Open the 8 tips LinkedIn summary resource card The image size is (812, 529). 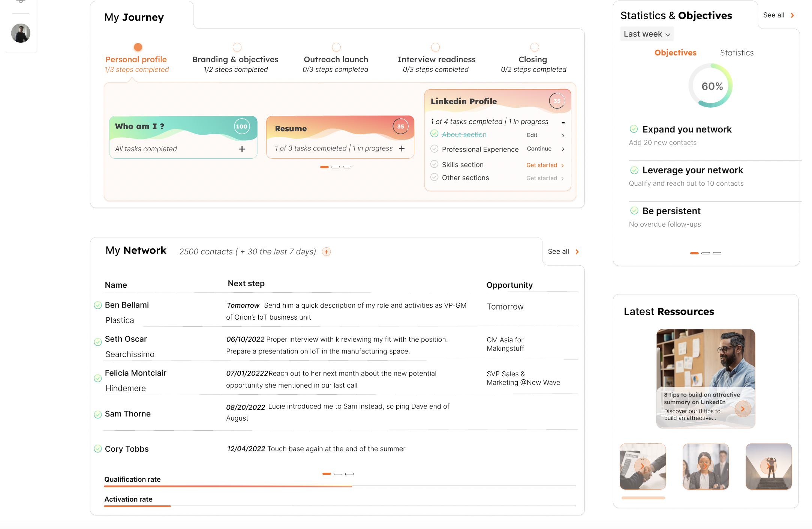tap(706, 379)
